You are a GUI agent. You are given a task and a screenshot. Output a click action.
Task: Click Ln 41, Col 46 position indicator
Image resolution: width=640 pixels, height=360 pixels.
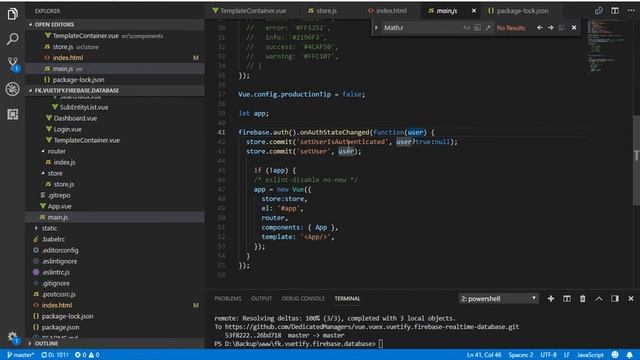point(484,355)
